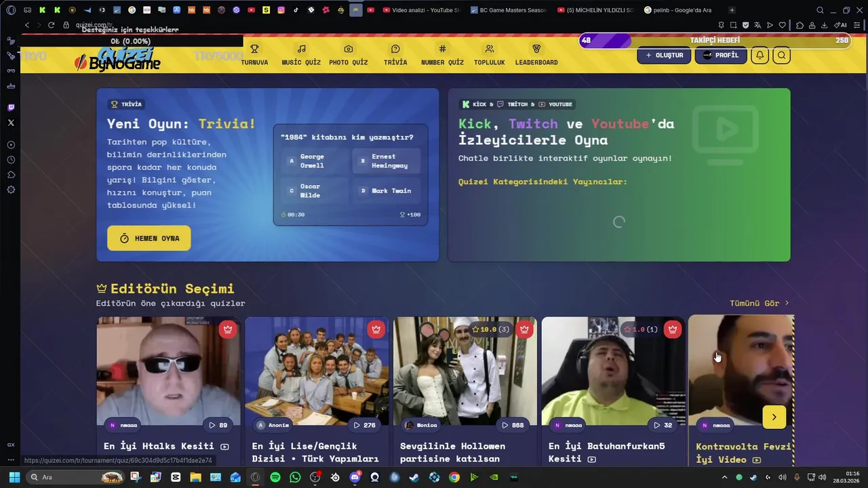Click the crown badge on Lise/Gençlik card
The image size is (868, 488).
tap(376, 329)
